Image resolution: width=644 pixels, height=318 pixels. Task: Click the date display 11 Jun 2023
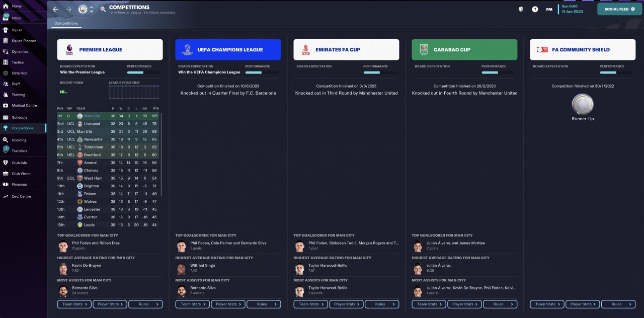tap(572, 12)
